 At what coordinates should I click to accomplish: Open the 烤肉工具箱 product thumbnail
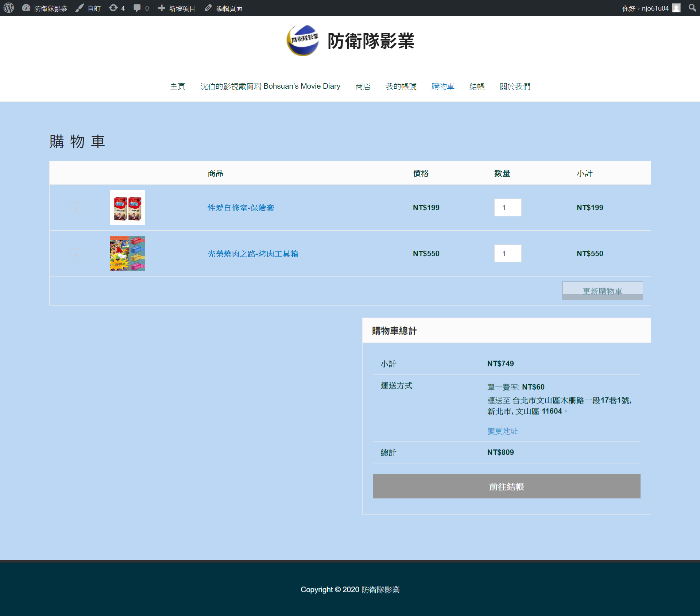coord(128,253)
